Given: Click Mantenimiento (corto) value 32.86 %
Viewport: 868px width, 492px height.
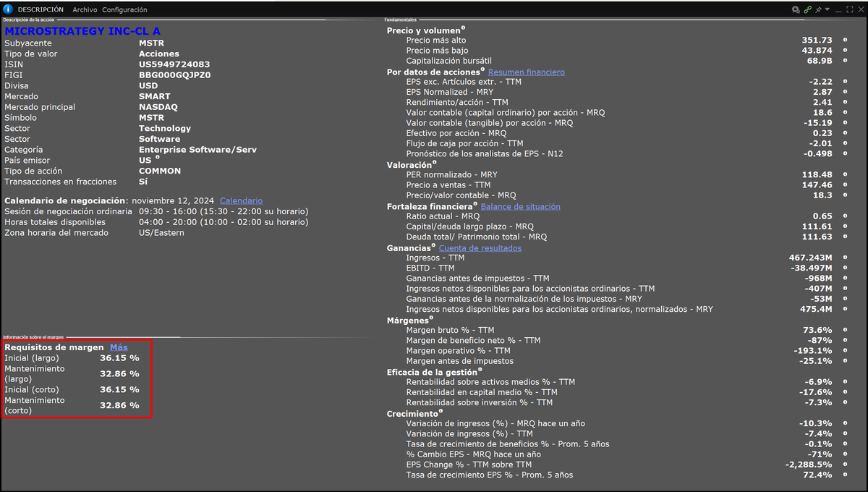Looking at the screenshot, I should [119, 405].
